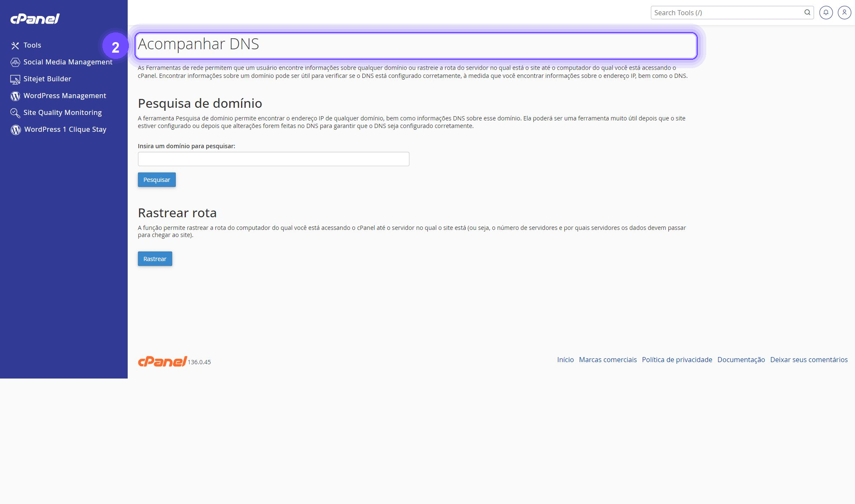Click the Rastrear rota heading
The image size is (855, 504).
tap(177, 213)
